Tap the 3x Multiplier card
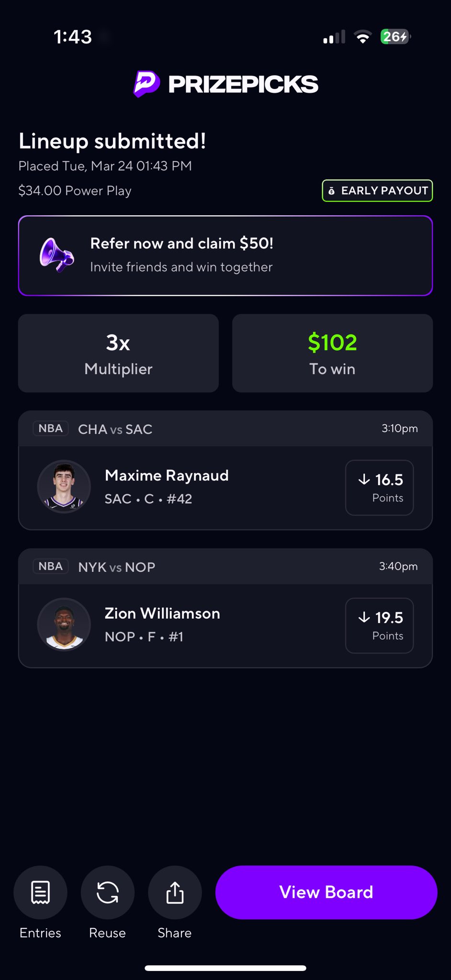The height and width of the screenshot is (980, 451). (x=118, y=353)
